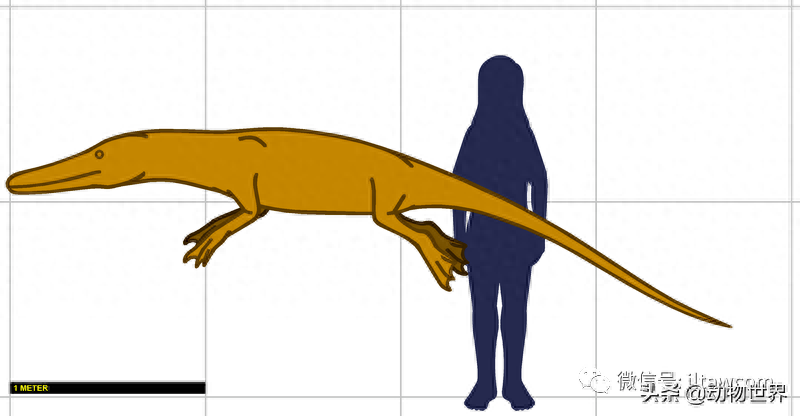Click the reptile's mouth line
This screenshot has width=800, height=416.
click(x=60, y=180)
